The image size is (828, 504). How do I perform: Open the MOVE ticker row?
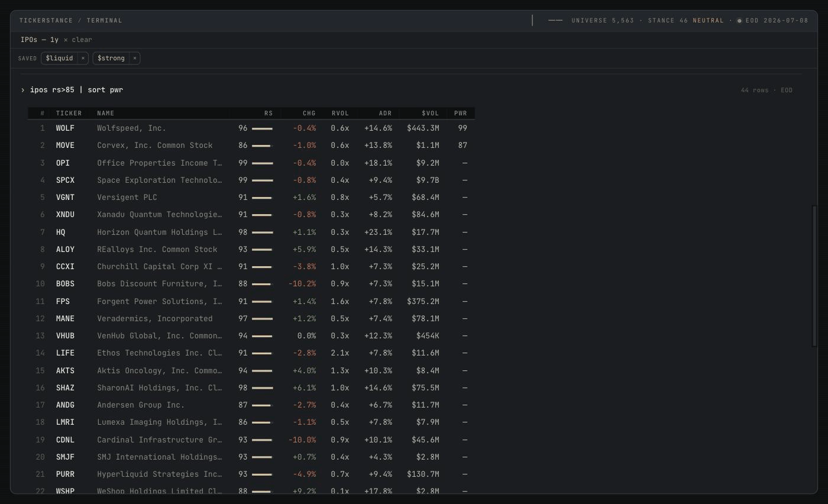coord(251,146)
